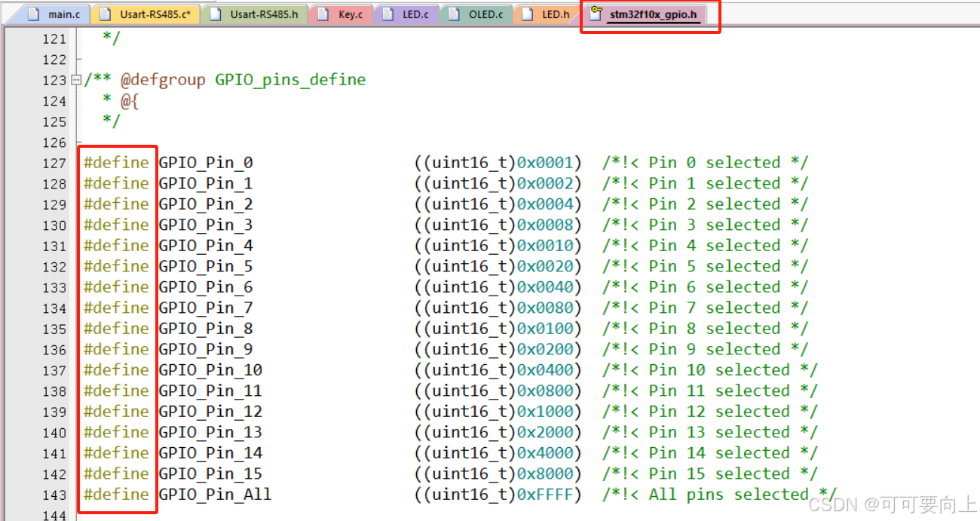Click the hex value 0x0800

pyautogui.click(x=545, y=391)
